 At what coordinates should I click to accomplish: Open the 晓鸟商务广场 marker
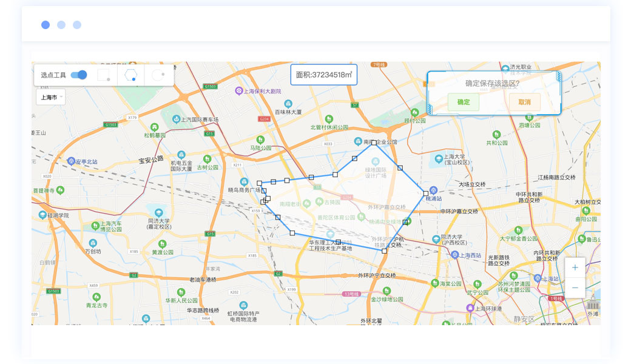point(245,182)
